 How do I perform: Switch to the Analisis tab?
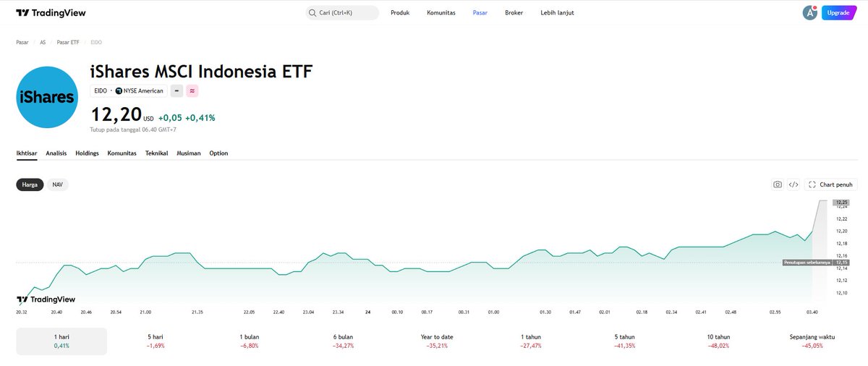56,153
